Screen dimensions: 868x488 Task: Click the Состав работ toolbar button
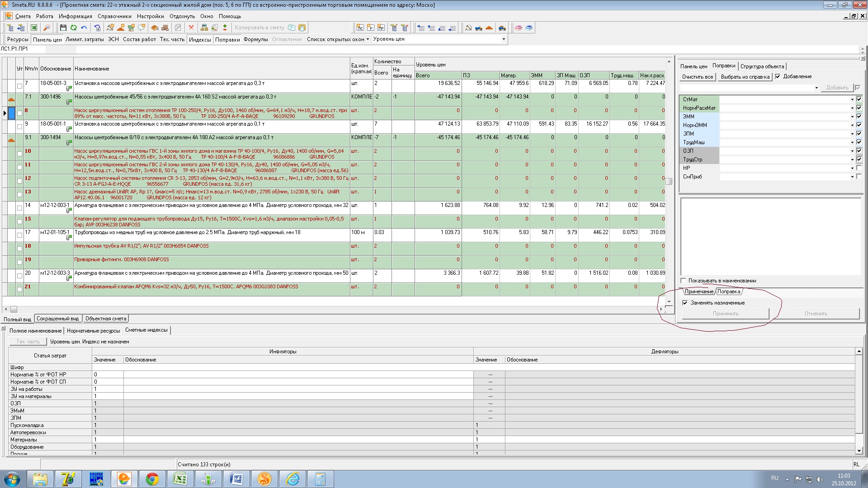click(139, 39)
